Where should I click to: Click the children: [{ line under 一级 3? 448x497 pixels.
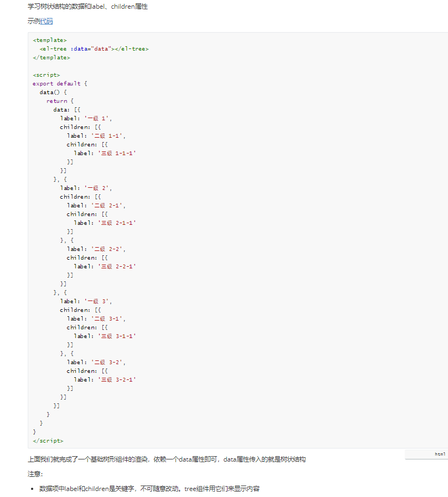coord(81,310)
